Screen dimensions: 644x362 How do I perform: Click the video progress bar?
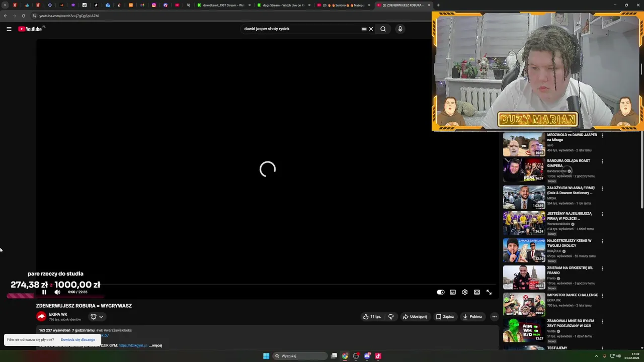point(267,285)
